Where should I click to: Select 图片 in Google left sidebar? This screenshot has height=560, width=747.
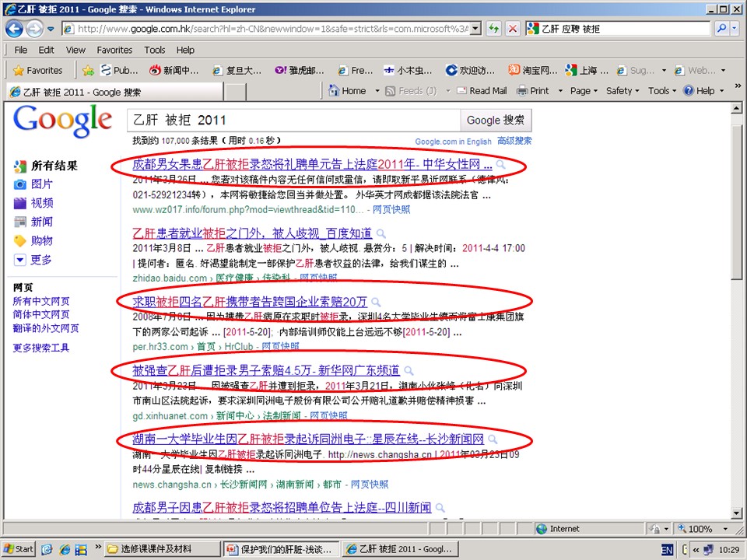click(42, 184)
